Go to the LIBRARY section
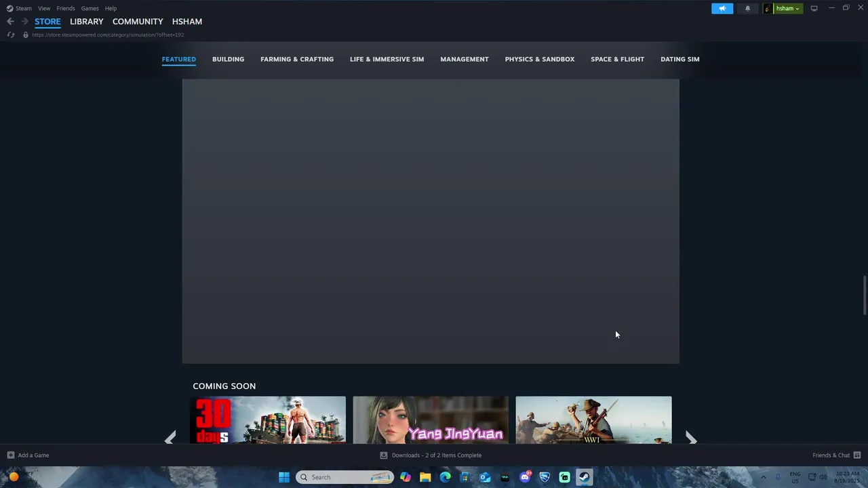The height and width of the screenshot is (488, 868). [86, 22]
